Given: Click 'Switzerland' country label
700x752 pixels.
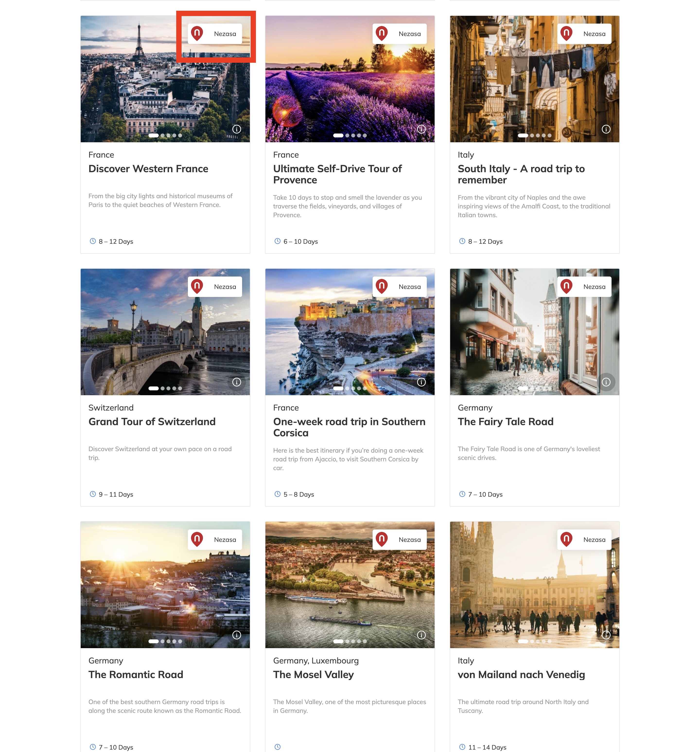Looking at the screenshot, I should [111, 408].
